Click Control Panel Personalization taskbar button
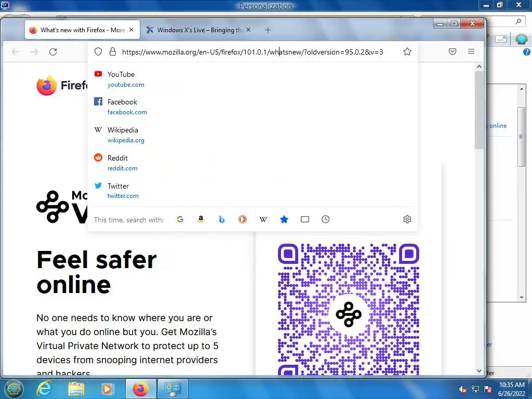 [172, 389]
